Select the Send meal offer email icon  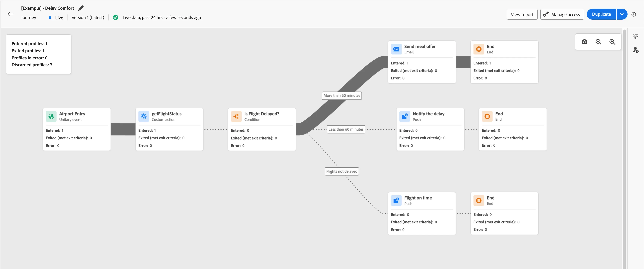pyautogui.click(x=396, y=49)
